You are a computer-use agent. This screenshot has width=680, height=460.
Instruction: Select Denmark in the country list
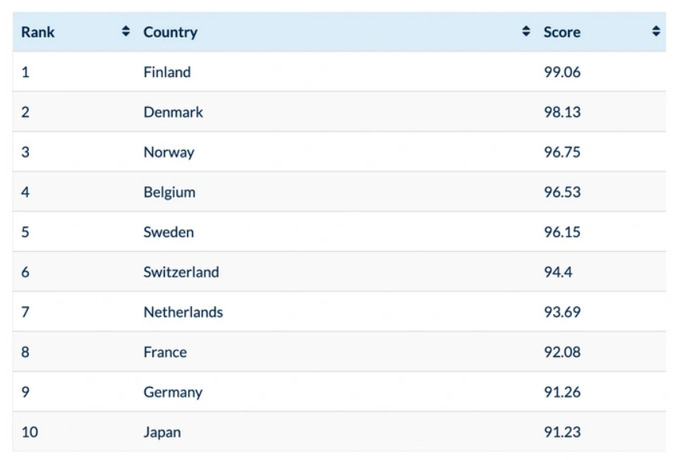point(173,112)
